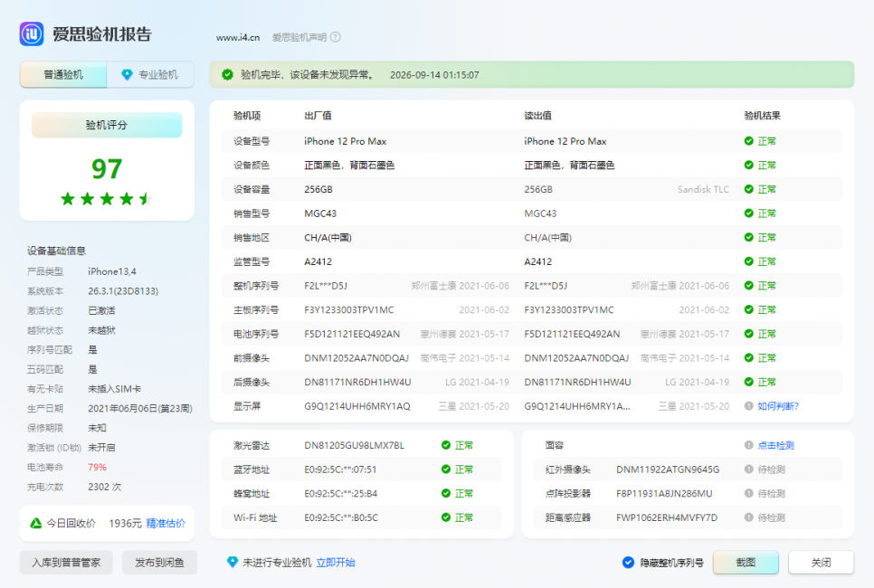The height and width of the screenshot is (588, 874).
Task: Click the green recycle icon beside 今日回收价
Action: (x=36, y=523)
